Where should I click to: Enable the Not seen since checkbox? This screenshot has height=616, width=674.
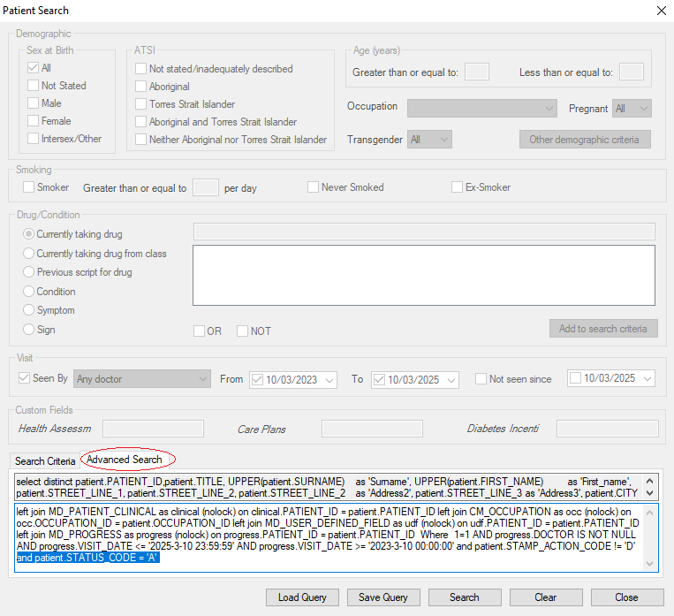tap(481, 379)
